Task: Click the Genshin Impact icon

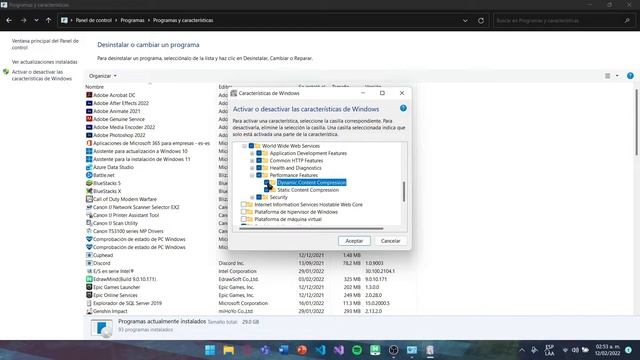Action: 89,311
